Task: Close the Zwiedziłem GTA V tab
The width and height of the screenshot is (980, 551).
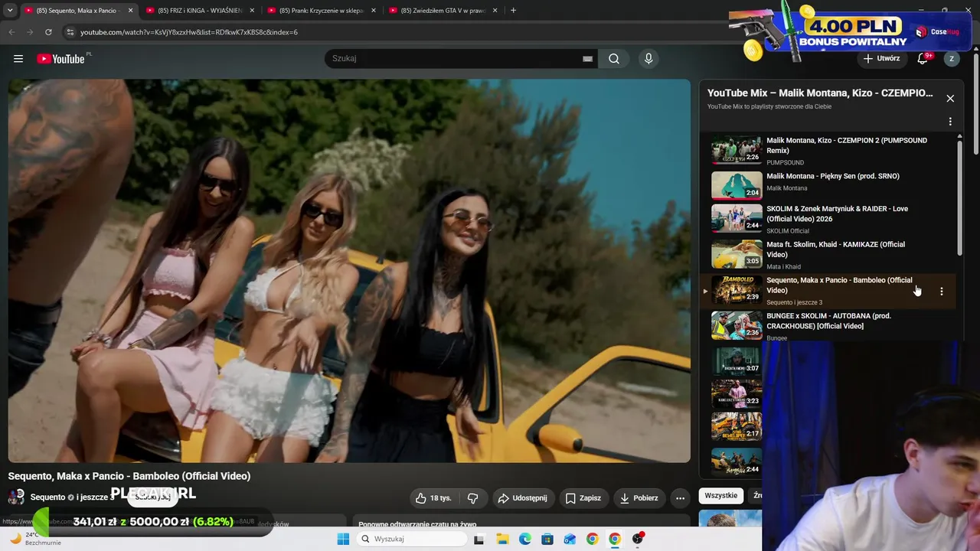Action: (x=495, y=11)
